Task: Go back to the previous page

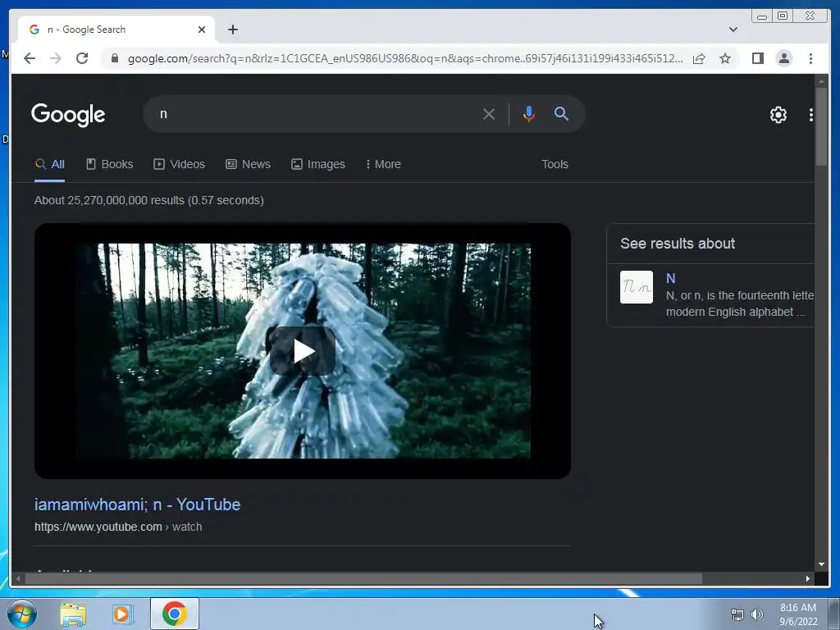Action: point(30,58)
